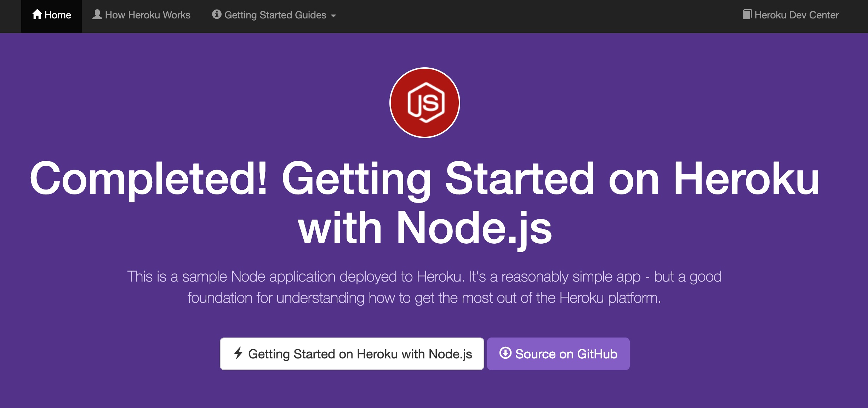Click the lightning bolt icon in white button
This screenshot has width=868, height=408.
(x=239, y=353)
